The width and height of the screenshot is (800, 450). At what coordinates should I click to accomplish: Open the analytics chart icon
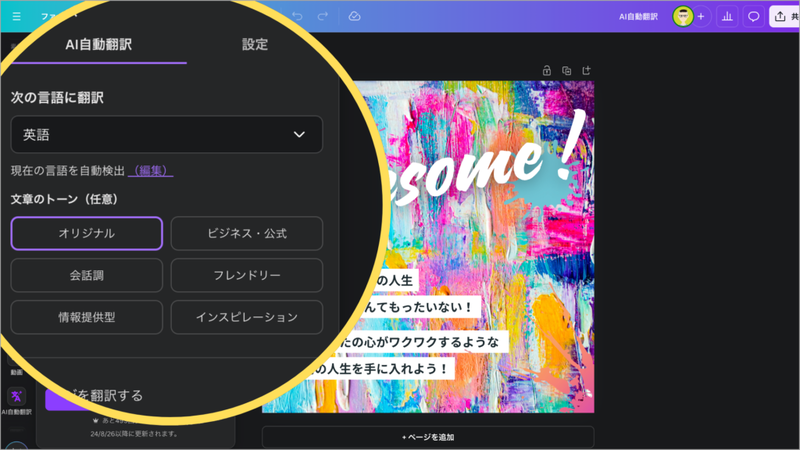click(x=727, y=16)
